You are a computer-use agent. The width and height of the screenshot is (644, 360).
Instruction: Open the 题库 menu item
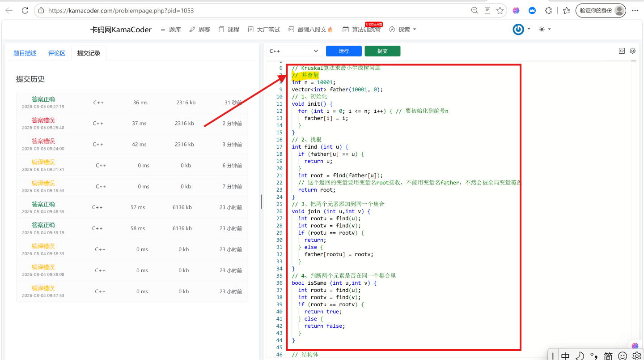pos(170,30)
